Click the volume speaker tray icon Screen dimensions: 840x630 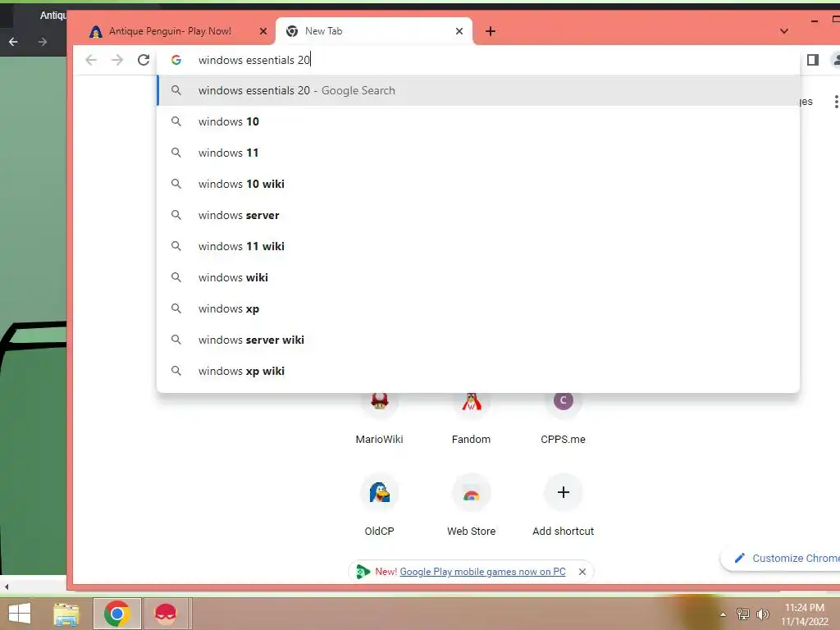[x=762, y=614]
